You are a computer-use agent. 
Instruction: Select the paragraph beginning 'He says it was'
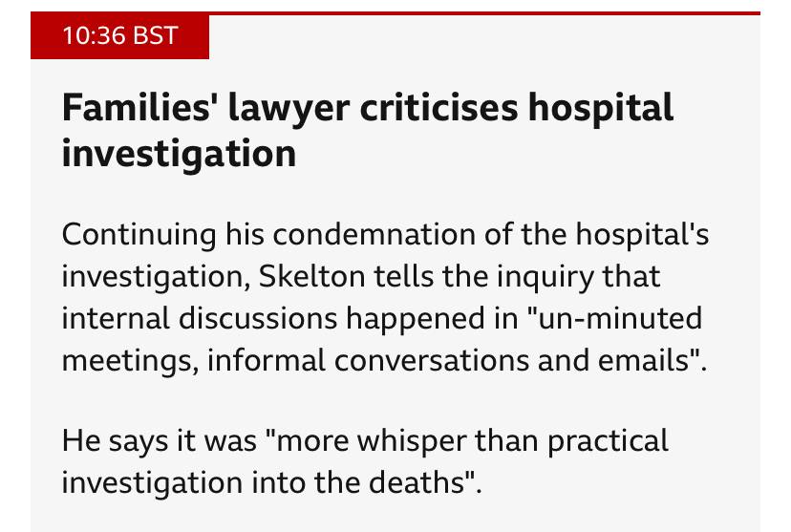[365, 461]
